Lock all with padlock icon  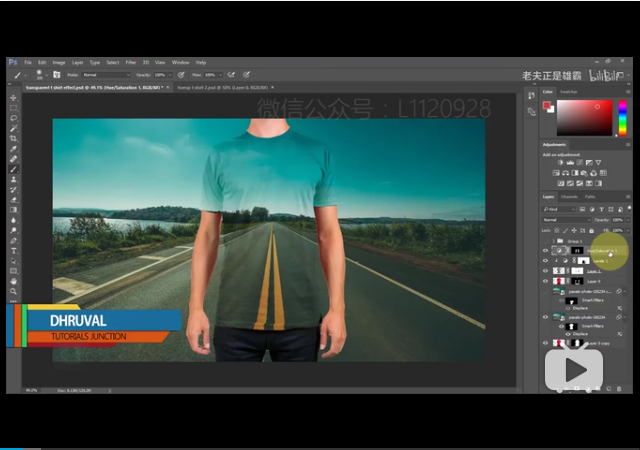click(591, 231)
